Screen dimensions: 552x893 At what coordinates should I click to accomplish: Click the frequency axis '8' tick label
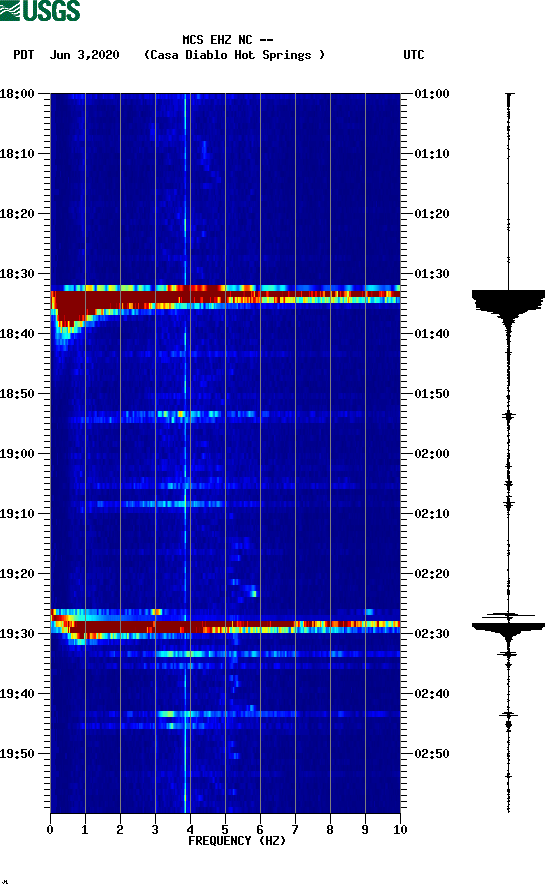[x=330, y=830]
